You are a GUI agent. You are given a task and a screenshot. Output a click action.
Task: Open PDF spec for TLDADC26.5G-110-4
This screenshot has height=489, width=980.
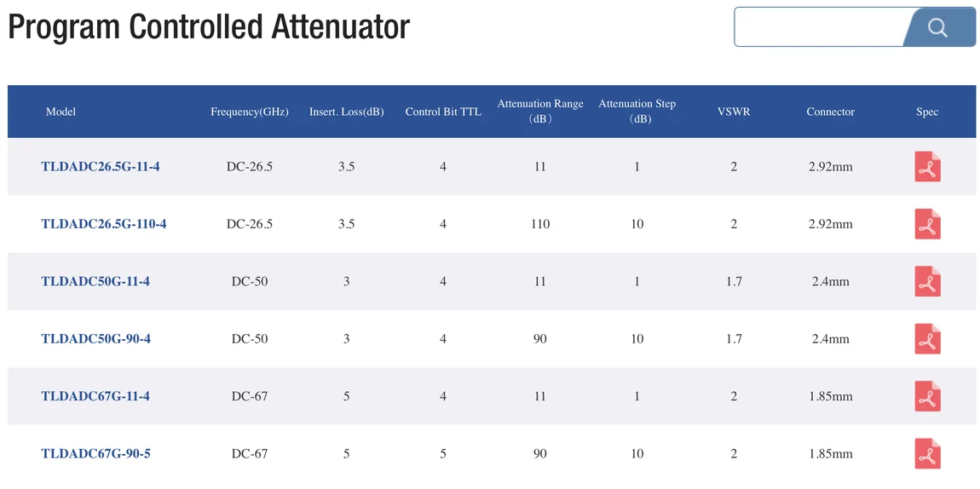tap(927, 224)
